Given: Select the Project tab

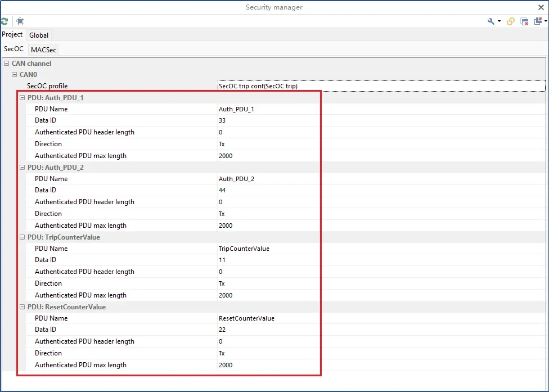Looking at the screenshot, I should click(x=12, y=35).
